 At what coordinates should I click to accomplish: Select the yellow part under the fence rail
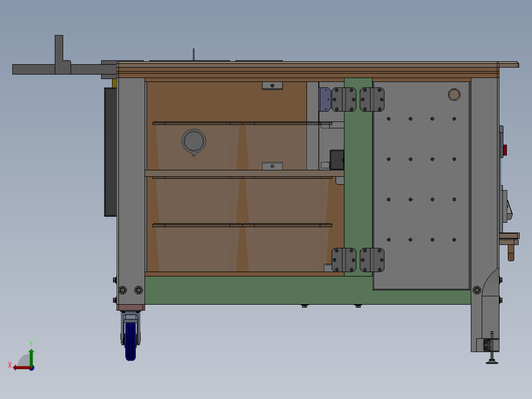coord(114,83)
